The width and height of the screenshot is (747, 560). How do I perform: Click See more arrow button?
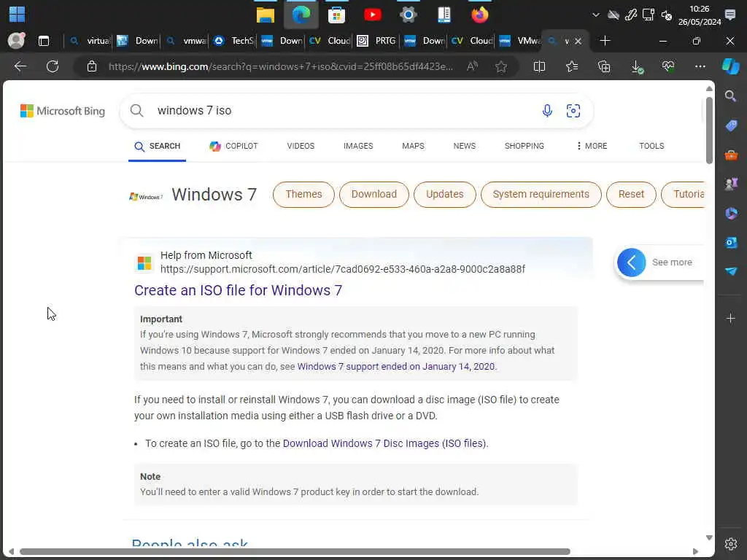[x=631, y=262]
